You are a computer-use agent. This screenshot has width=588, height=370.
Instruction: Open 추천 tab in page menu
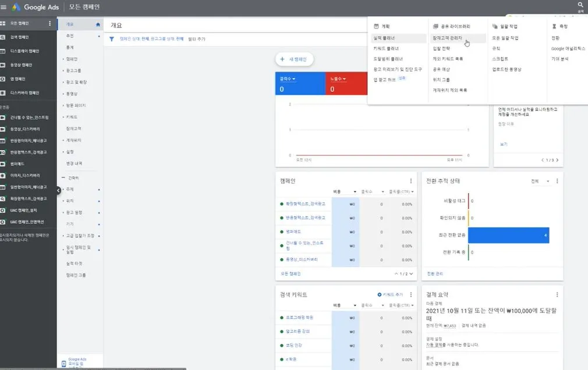pos(70,35)
